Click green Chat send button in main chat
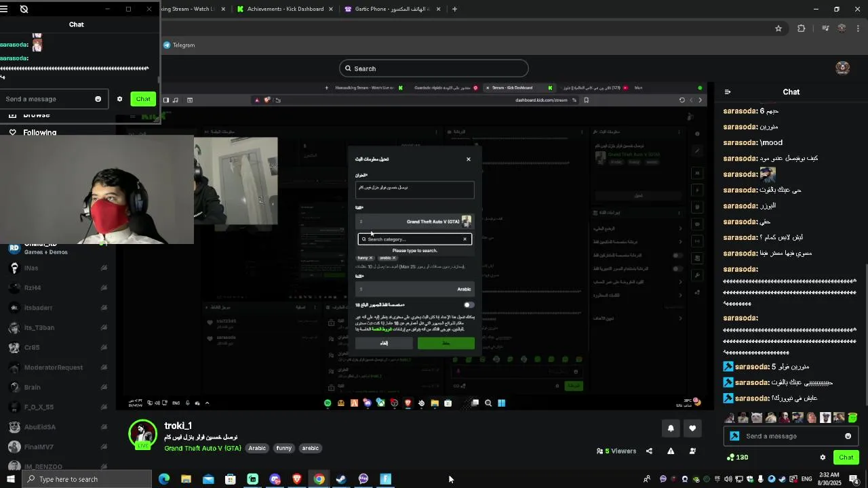Screen dimensions: 868x488 [x=846, y=457]
